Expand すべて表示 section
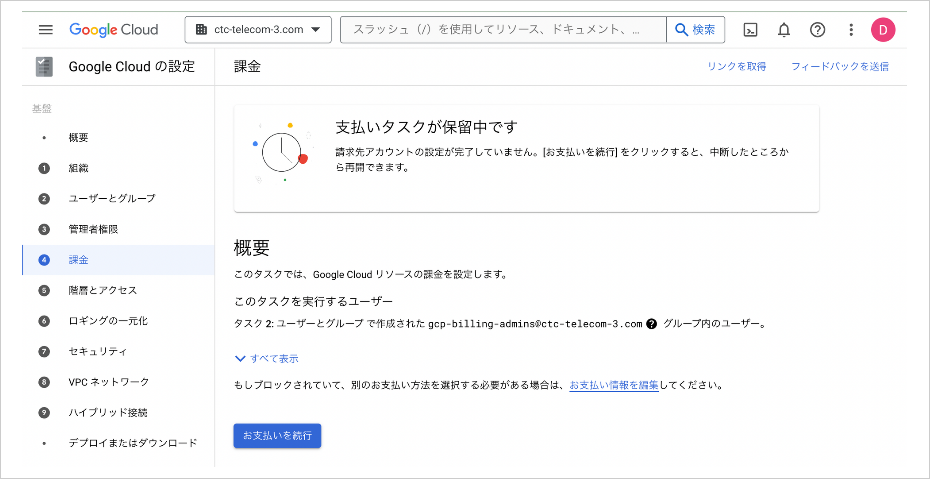930x479 pixels. point(266,358)
